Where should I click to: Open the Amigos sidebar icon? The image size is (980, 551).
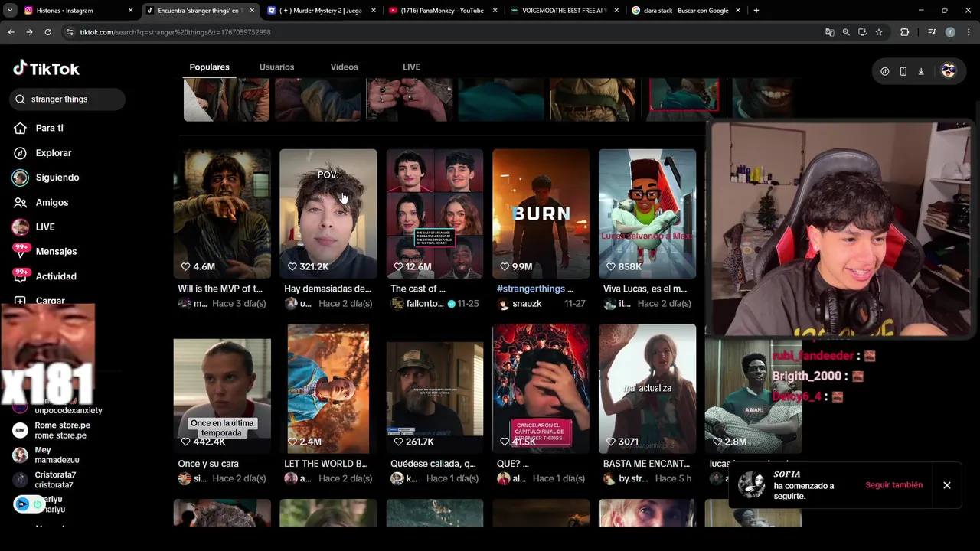coord(21,202)
